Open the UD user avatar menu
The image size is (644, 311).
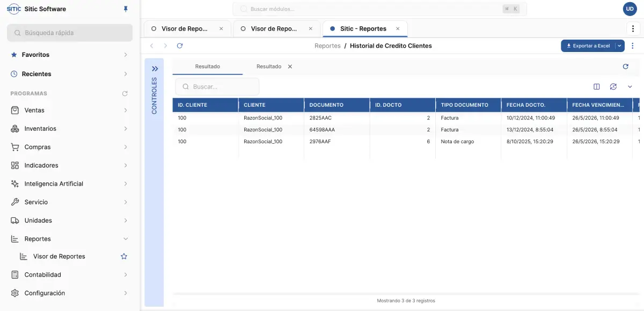630,9
